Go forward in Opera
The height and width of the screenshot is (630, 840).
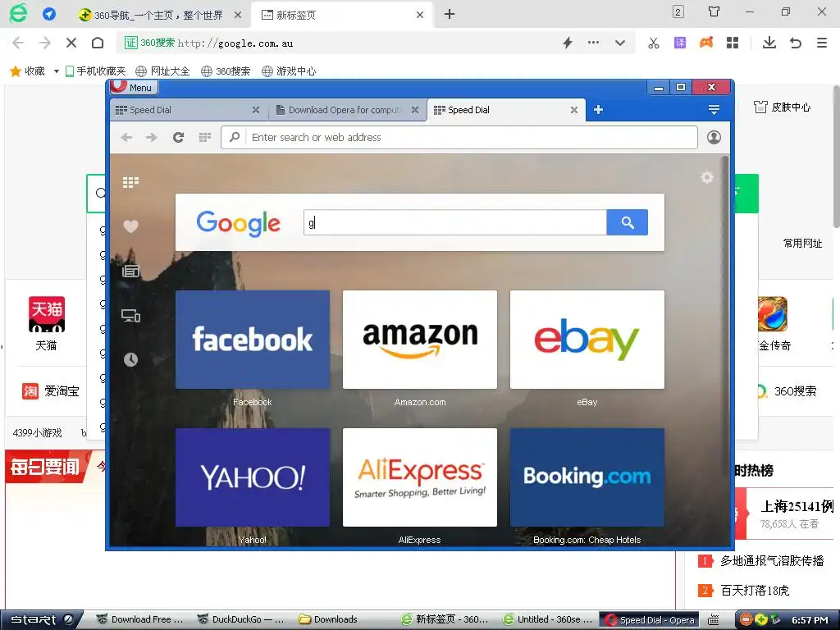tap(152, 138)
